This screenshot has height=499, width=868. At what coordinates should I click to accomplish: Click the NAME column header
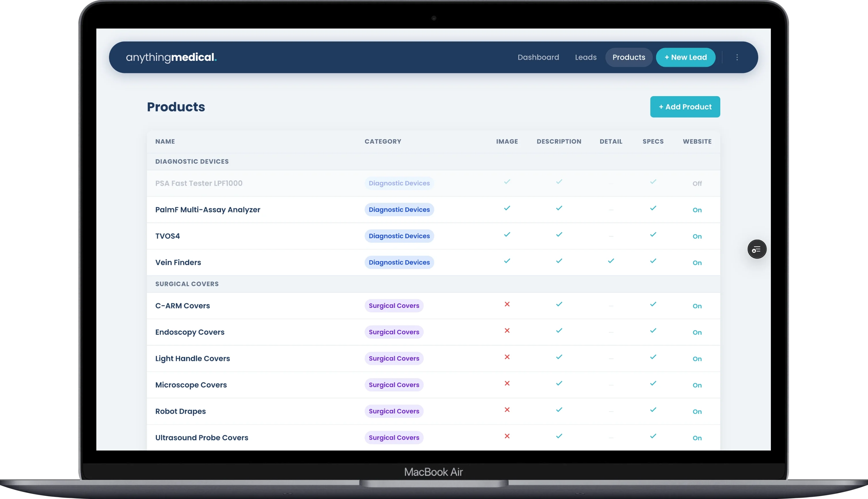tap(165, 141)
